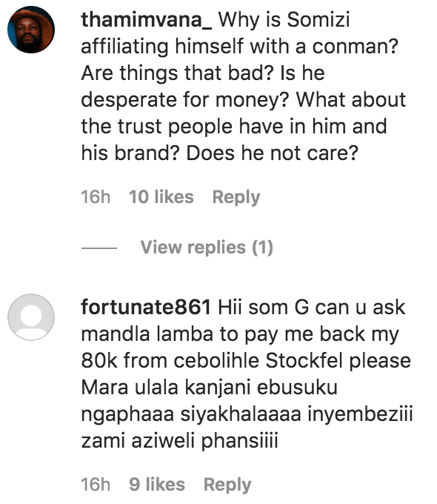Open the 16h timestamp on fortunate861's comment
The height and width of the screenshot is (504, 437).
96,485
